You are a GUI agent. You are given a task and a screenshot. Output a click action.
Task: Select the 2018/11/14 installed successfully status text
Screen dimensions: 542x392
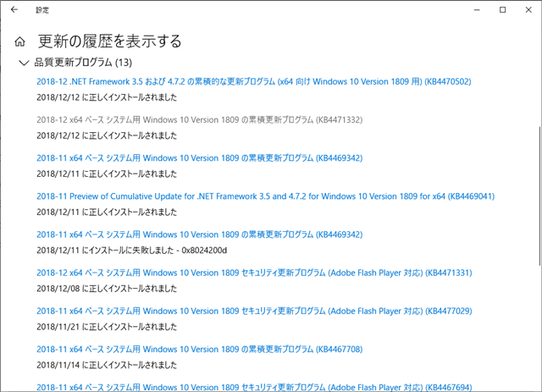[107, 365]
